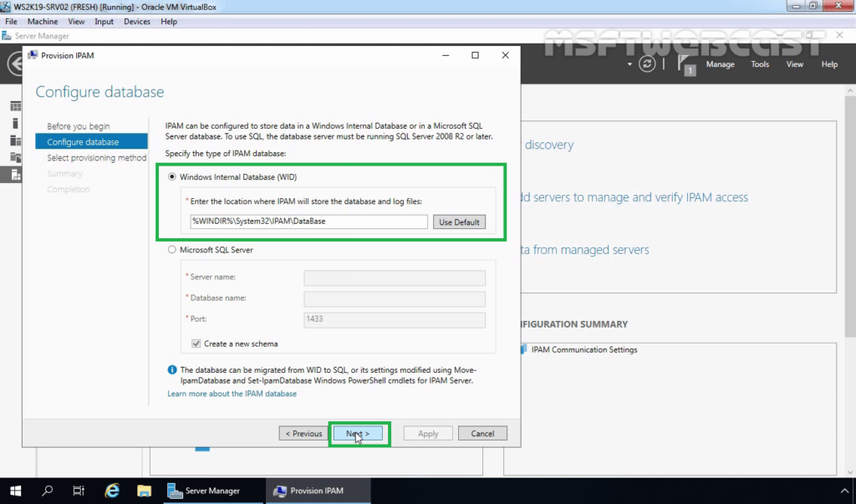Image resolution: width=856 pixels, height=504 pixels.
Task: Click Port field showing 1433
Action: click(x=395, y=319)
